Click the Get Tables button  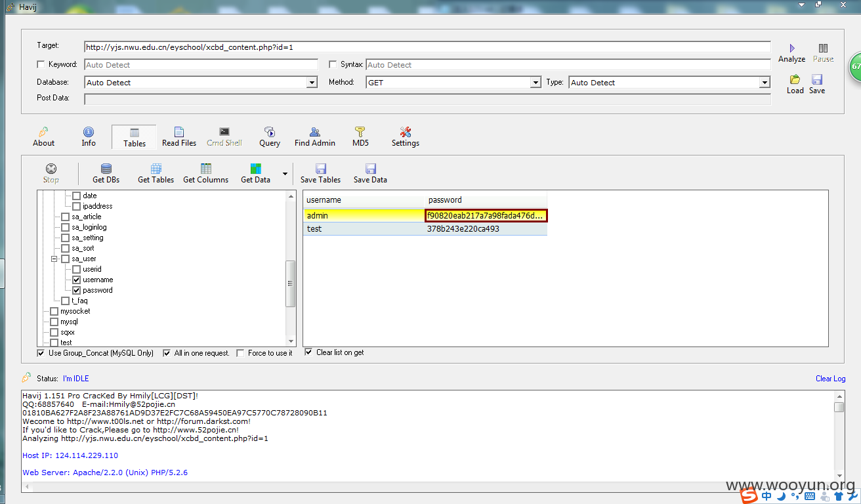(x=156, y=173)
